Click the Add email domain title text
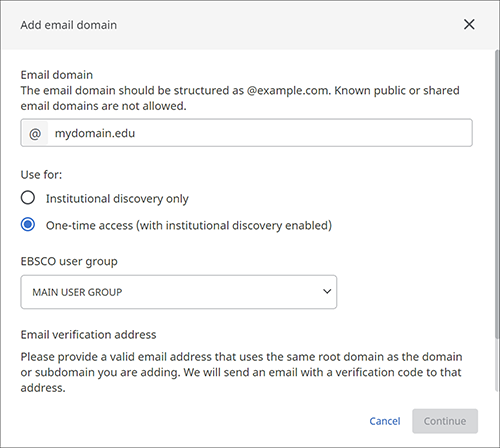 (x=69, y=25)
